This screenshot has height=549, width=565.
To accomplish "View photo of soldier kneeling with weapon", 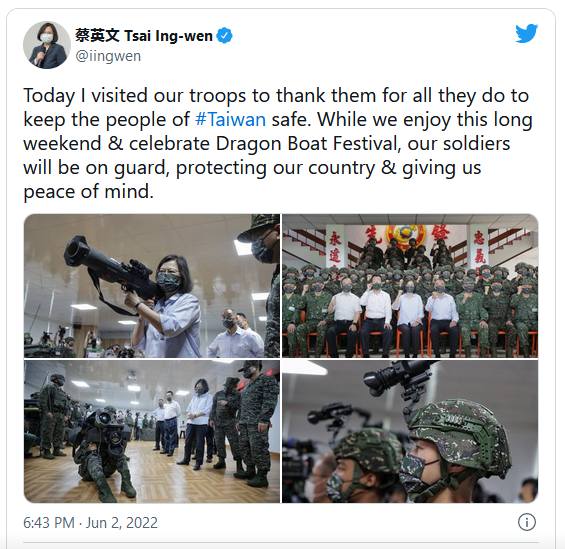I will point(152,431).
